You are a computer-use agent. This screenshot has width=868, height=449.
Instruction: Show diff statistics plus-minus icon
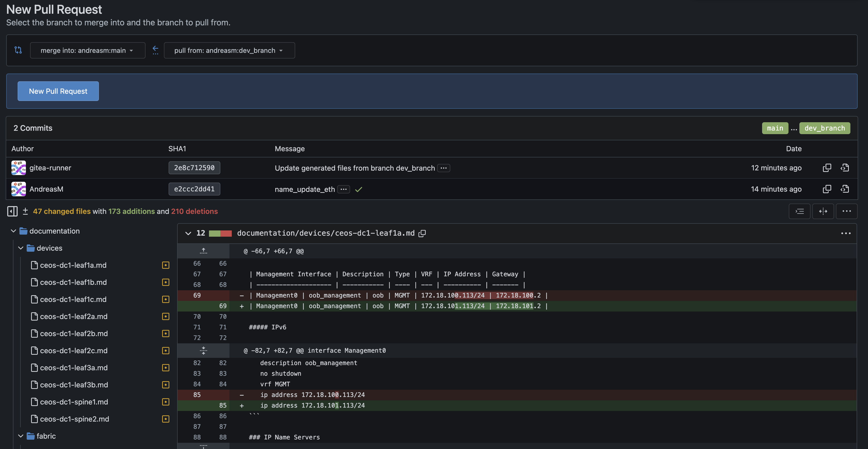[25, 211]
